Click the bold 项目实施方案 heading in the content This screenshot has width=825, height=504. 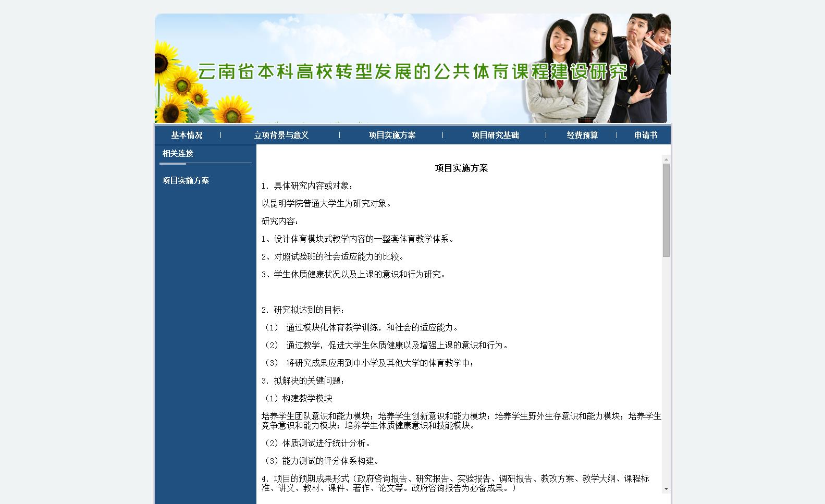click(461, 168)
